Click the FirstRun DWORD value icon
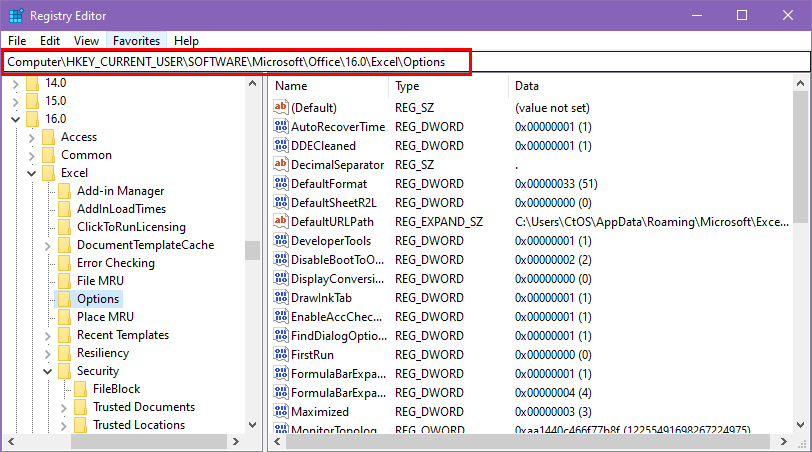Image resolution: width=812 pixels, height=452 pixels. [x=281, y=354]
